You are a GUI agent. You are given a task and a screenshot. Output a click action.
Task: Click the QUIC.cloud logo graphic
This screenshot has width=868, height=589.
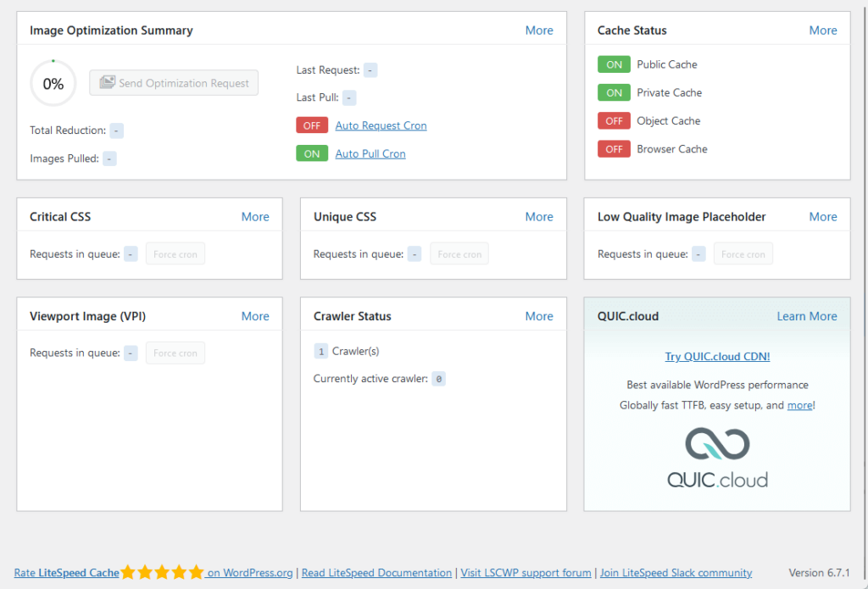tap(717, 458)
